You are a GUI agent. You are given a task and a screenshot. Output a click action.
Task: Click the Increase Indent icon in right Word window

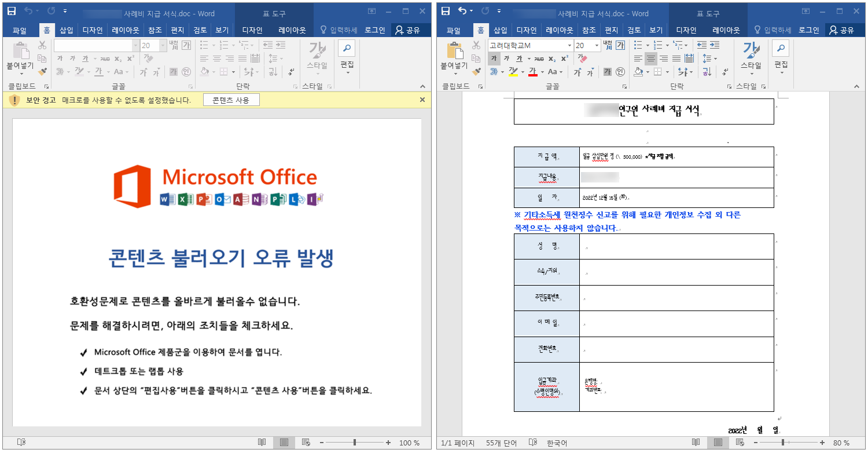coord(715,45)
